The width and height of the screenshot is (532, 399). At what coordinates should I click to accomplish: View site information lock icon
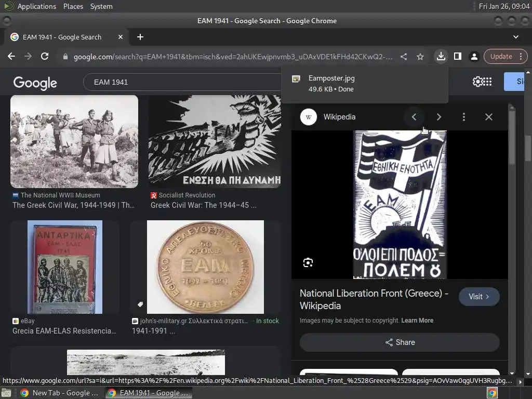coord(65,57)
